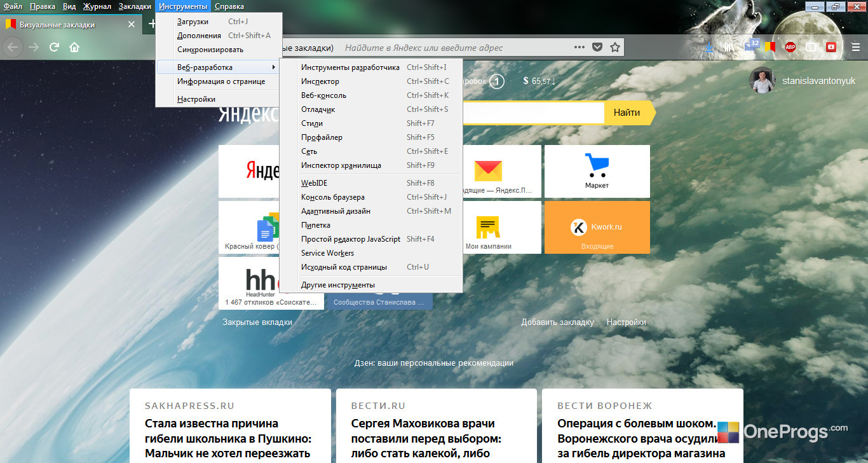Viewport: 868px width, 463px height.
Task: Open the Журнал menu
Action: click(x=97, y=6)
